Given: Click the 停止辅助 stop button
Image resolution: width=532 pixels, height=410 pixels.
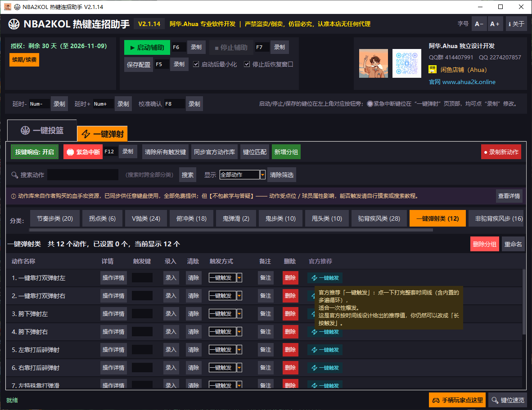Looking at the screenshot, I should tap(231, 48).
